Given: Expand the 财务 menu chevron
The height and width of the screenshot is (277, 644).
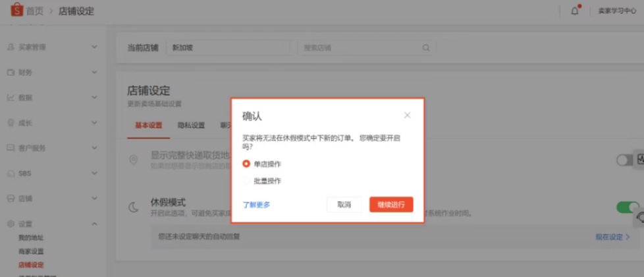Looking at the screenshot, I should [94, 73].
